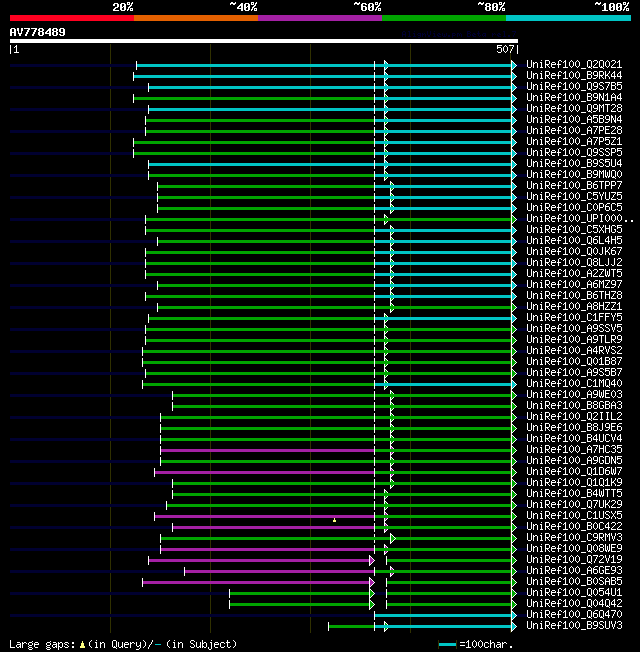The width and height of the screenshot is (640, 652).
Task: Open subject UniRef100_A6MZ97
Action: click(x=574, y=284)
